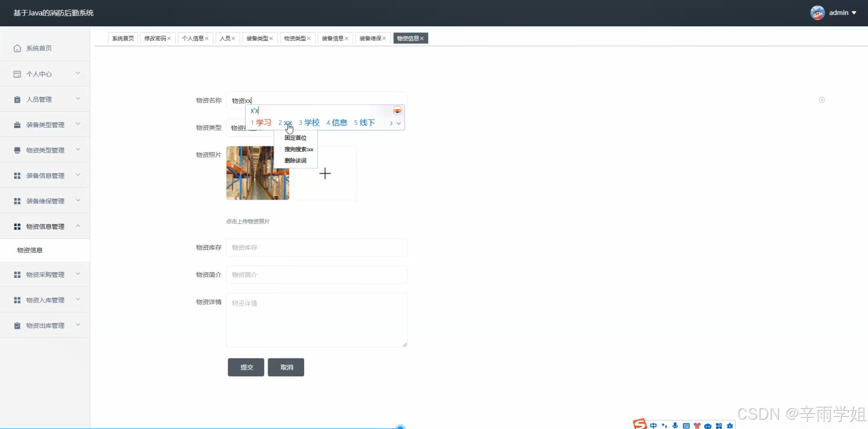868x429 pixels.
Task: Click the orange Sogou S logo
Action: [639, 424]
